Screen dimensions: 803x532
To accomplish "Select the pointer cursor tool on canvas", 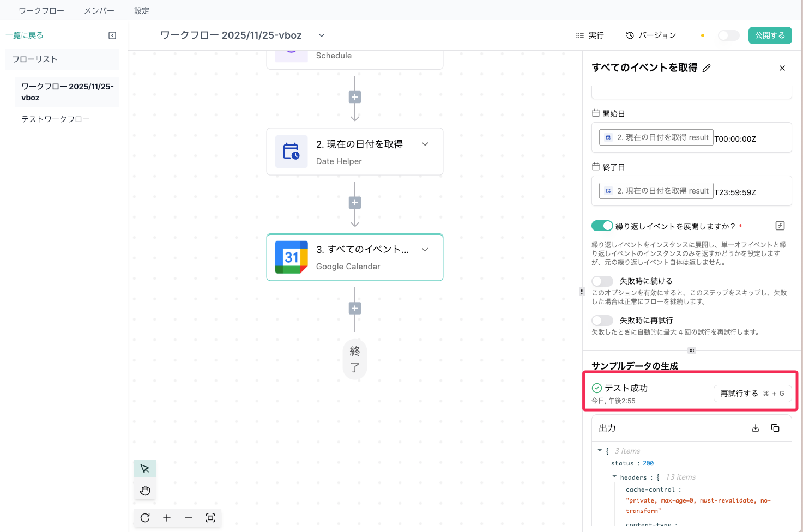I will click(145, 469).
